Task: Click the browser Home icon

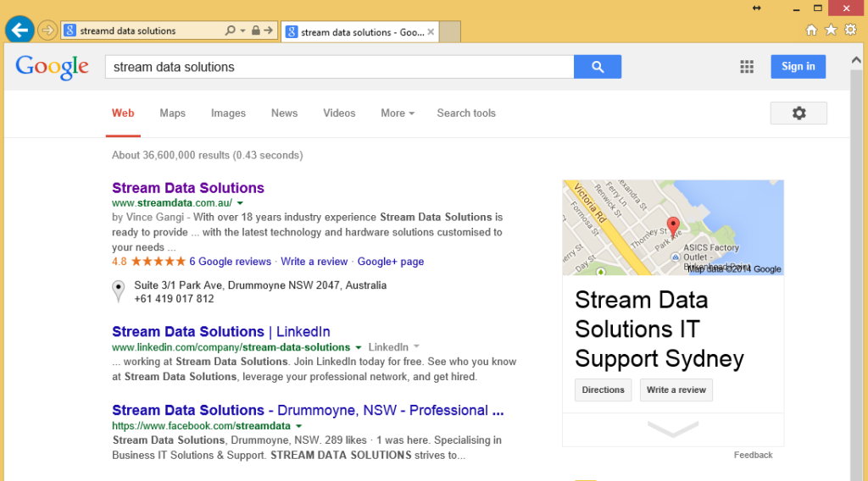Action: 811,30
